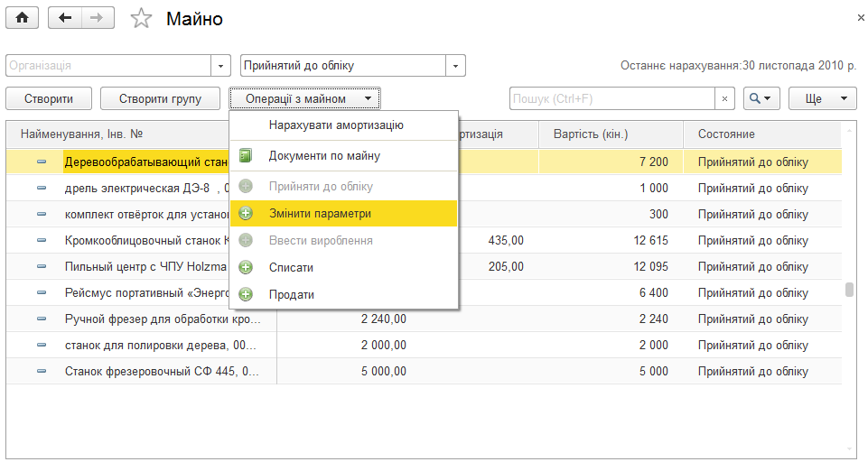868x462 pixels.
Task: Click the green plus icon beside Списати
Action: point(246,267)
